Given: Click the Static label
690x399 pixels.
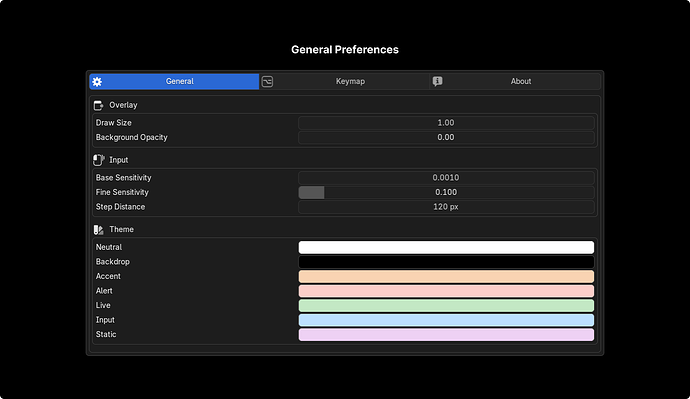Looking at the screenshot, I should tap(106, 334).
